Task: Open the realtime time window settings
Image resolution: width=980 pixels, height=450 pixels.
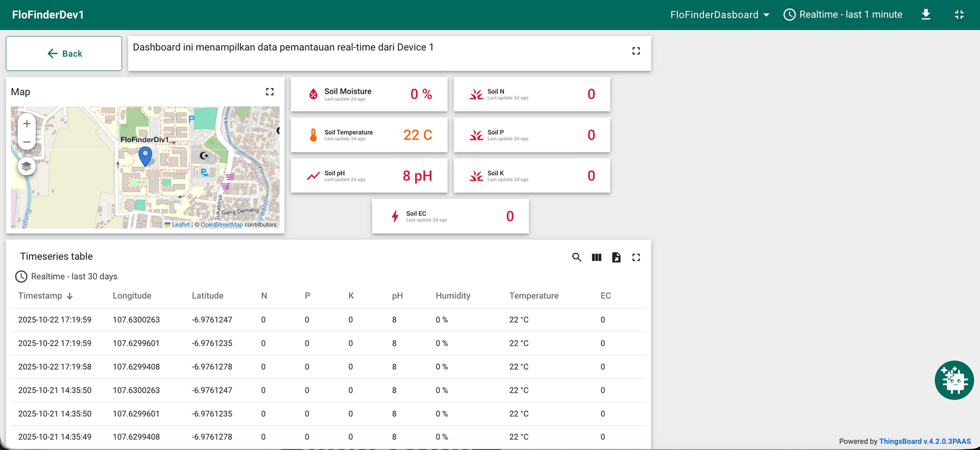Action: click(843, 14)
